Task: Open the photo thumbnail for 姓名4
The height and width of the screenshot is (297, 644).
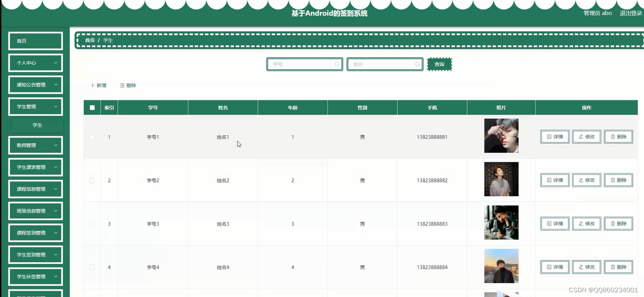Action: (x=501, y=266)
